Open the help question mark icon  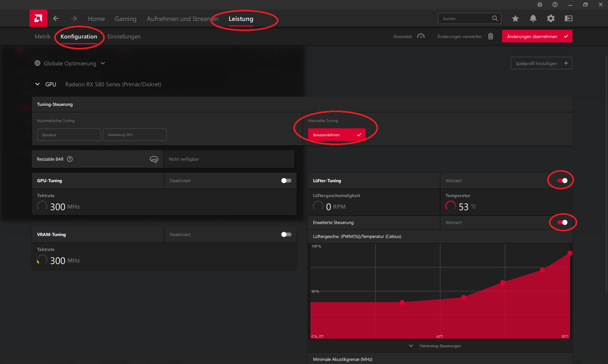(555, 4)
